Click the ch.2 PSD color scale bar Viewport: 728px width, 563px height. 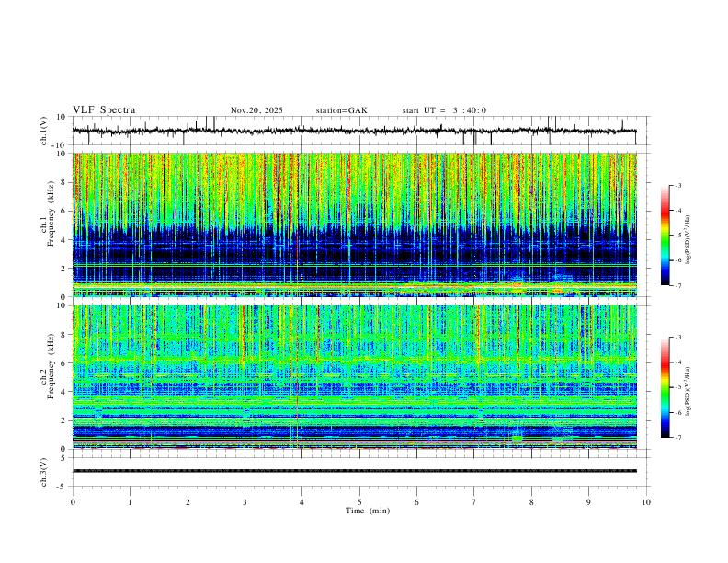point(665,387)
